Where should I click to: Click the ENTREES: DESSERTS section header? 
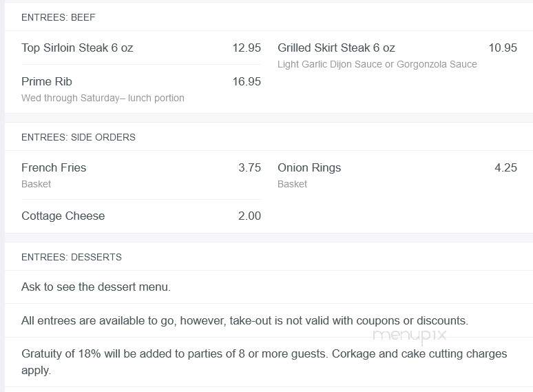point(72,257)
